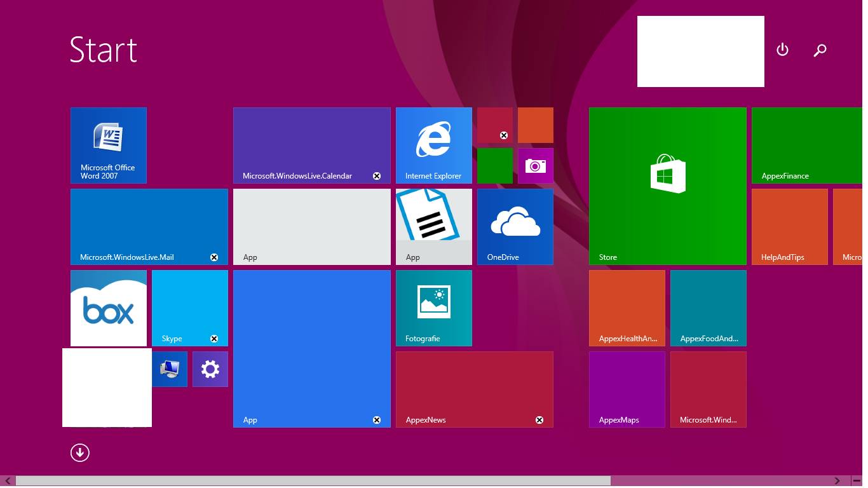
Task: Click the X badge on Skype tile
Action: pyautogui.click(x=214, y=339)
